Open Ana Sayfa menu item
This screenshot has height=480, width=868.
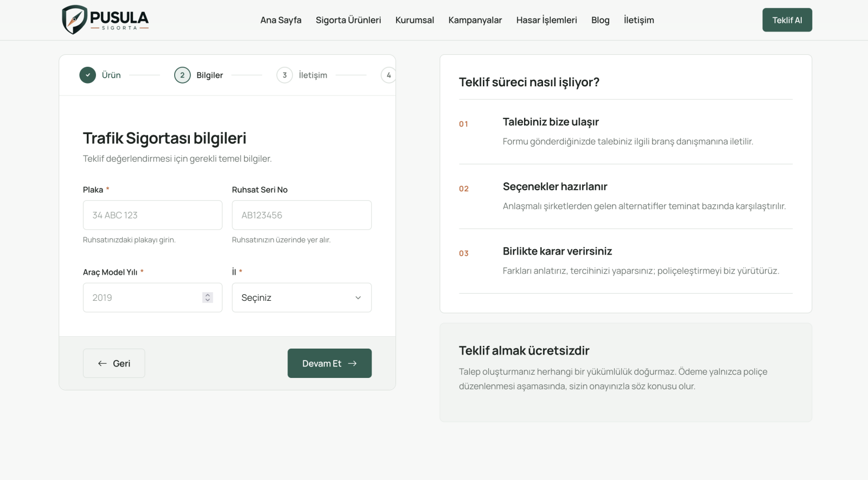coord(281,20)
